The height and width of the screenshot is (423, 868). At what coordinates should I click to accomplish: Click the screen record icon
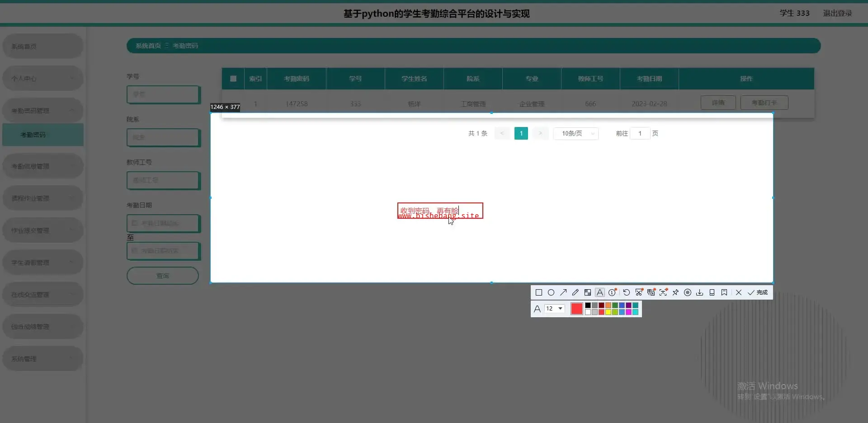click(688, 292)
